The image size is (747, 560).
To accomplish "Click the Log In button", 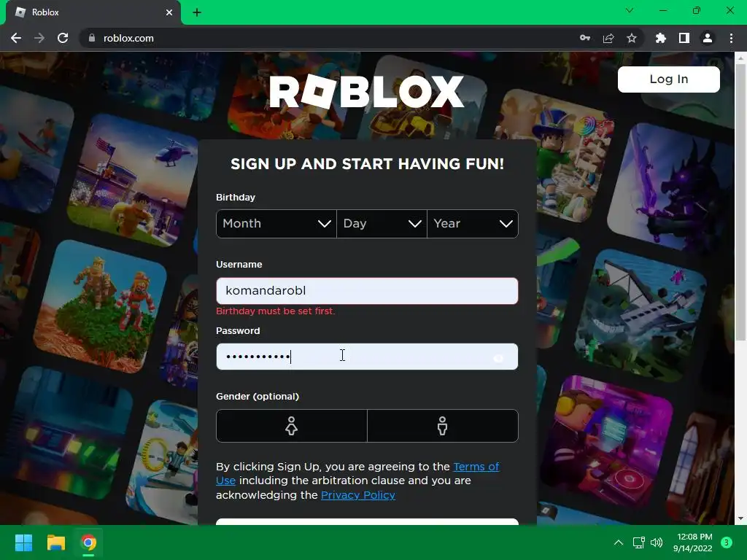I will coord(668,79).
